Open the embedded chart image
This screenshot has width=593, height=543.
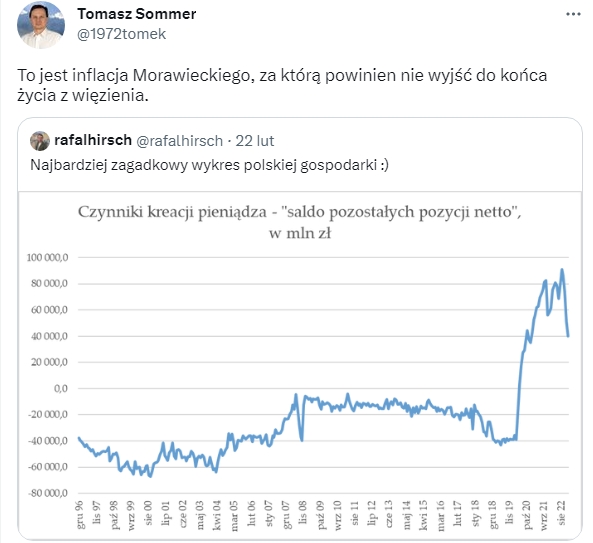tap(300, 365)
